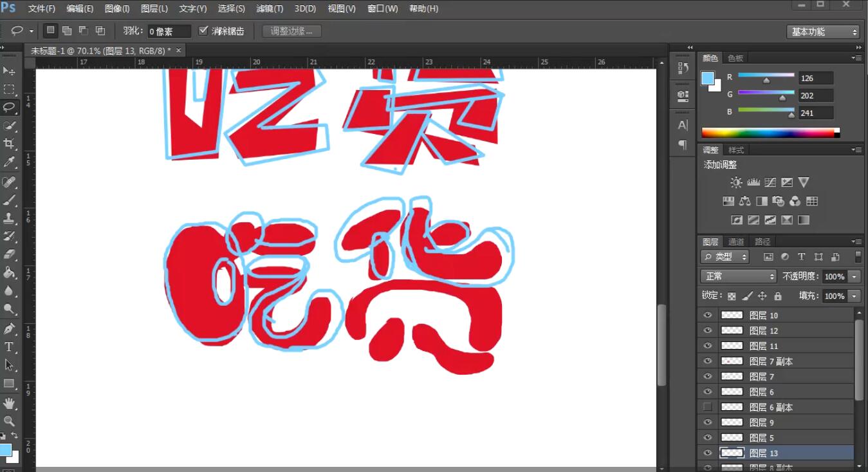The image size is (868, 472).
Task: Open the 类型 layer filter dropdown
Action: [725, 257]
